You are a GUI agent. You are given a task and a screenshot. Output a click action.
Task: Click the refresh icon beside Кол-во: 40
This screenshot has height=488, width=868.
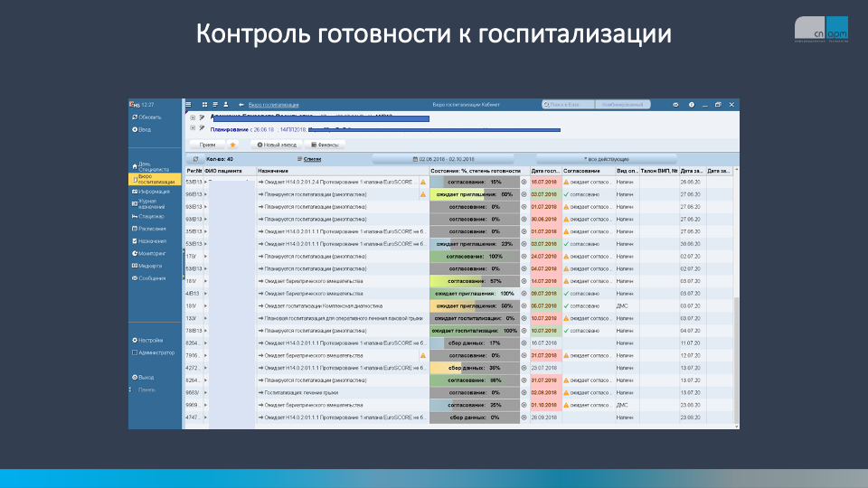[195, 159]
